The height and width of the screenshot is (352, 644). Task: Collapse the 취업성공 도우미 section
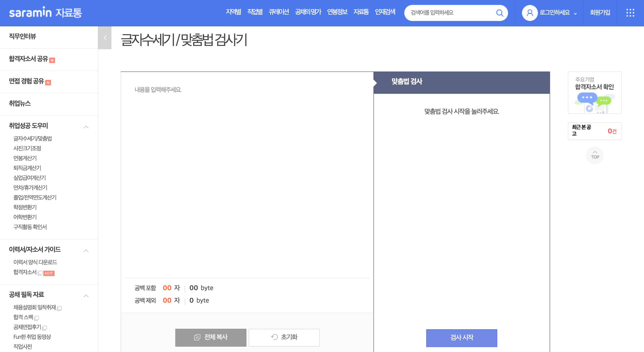[x=86, y=127]
